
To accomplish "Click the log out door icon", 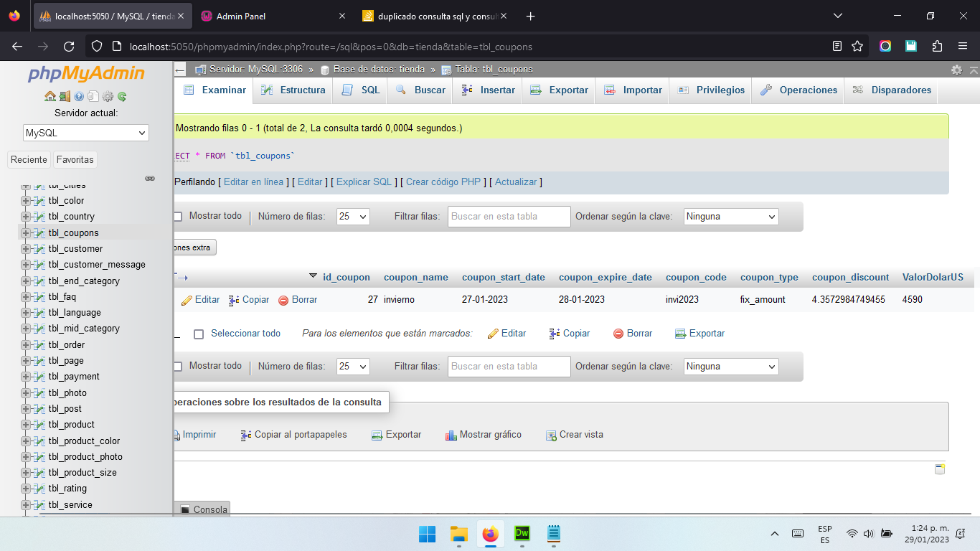I will (65, 96).
